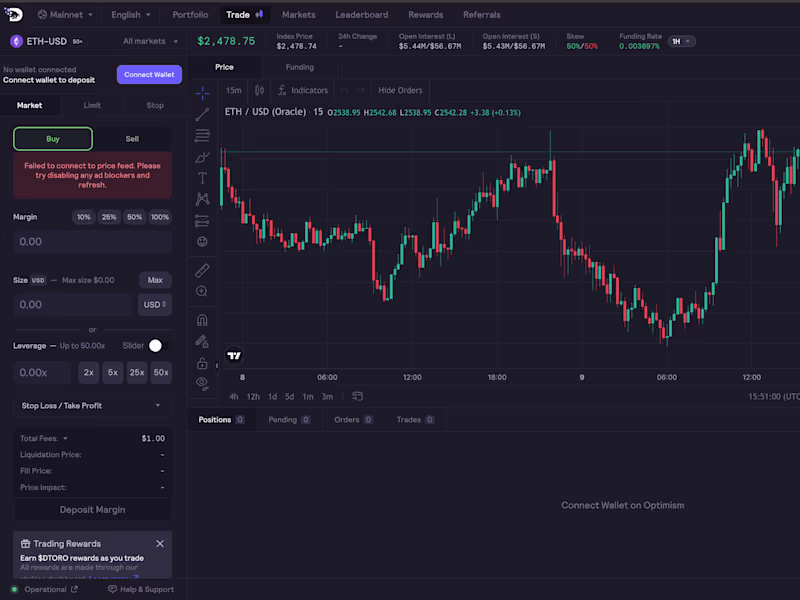This screenshot has height=600, width=800.
Task: Open the Rewards page
Action: point(426,15)
